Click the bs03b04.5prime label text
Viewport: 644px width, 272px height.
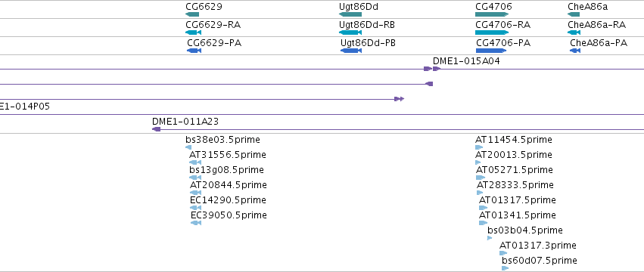click(525, 230)
